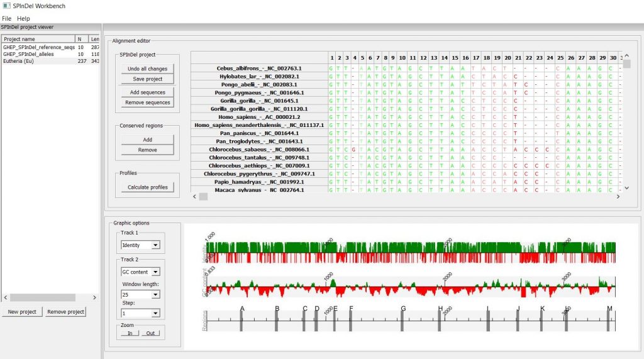
Task: Select Gorilla_gorilla NC_001645.1 row
Action: click(x=259, y=101)
